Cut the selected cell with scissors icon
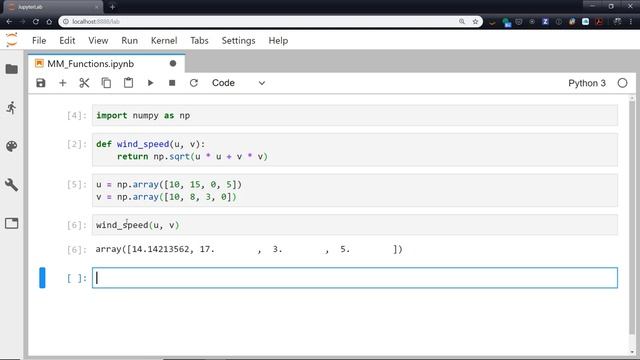This screenshot has width=640, height=360. [84, 83]
